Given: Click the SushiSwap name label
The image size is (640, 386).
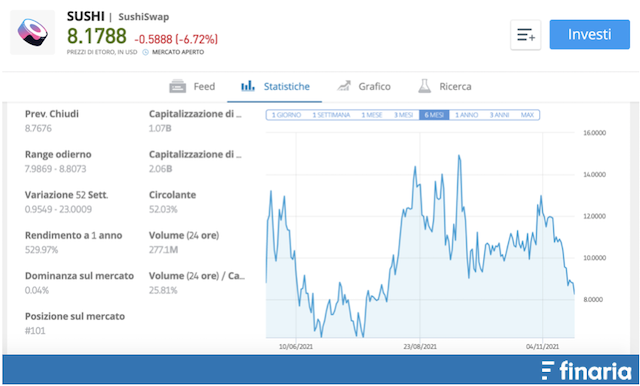Looking at the screenshot, I should (x=144, y=17).
